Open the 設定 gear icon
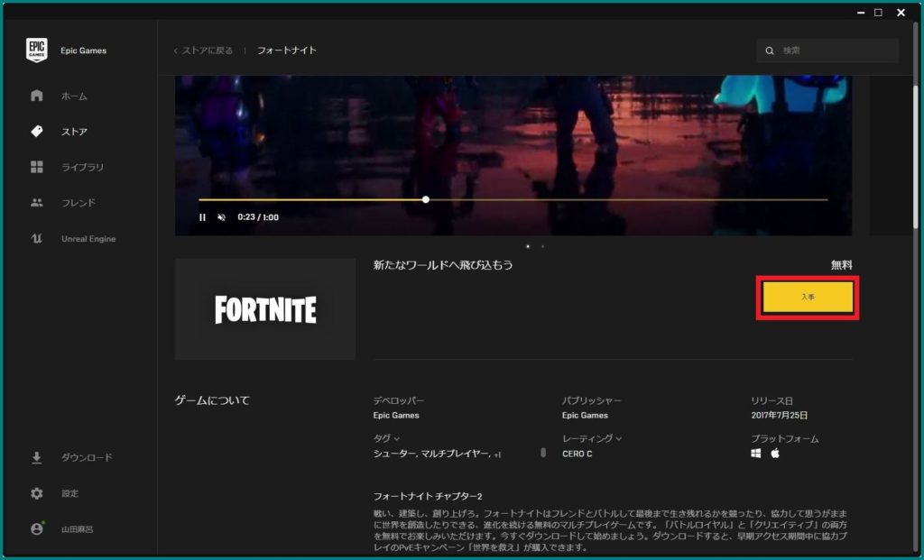 pyautogui.click(x=36, y=493)
